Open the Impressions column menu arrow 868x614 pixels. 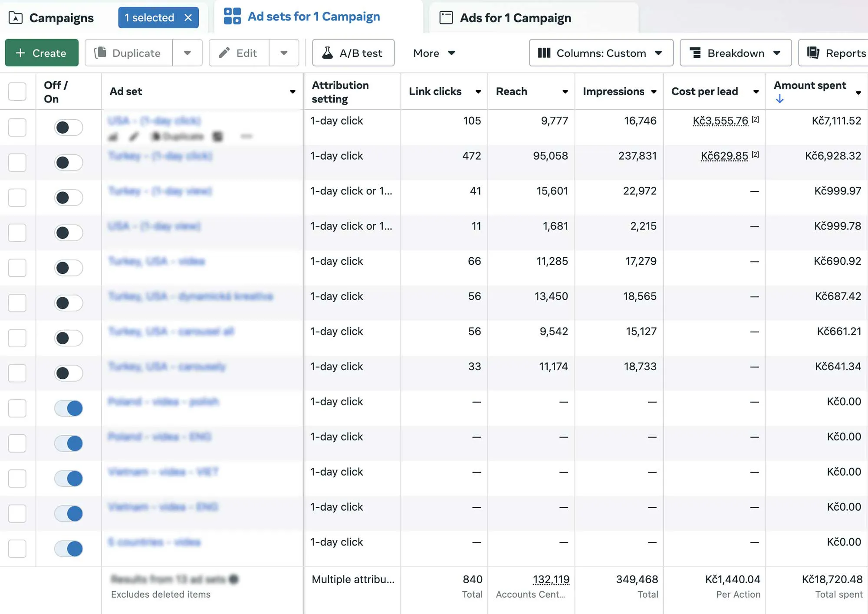click(654, 92)
